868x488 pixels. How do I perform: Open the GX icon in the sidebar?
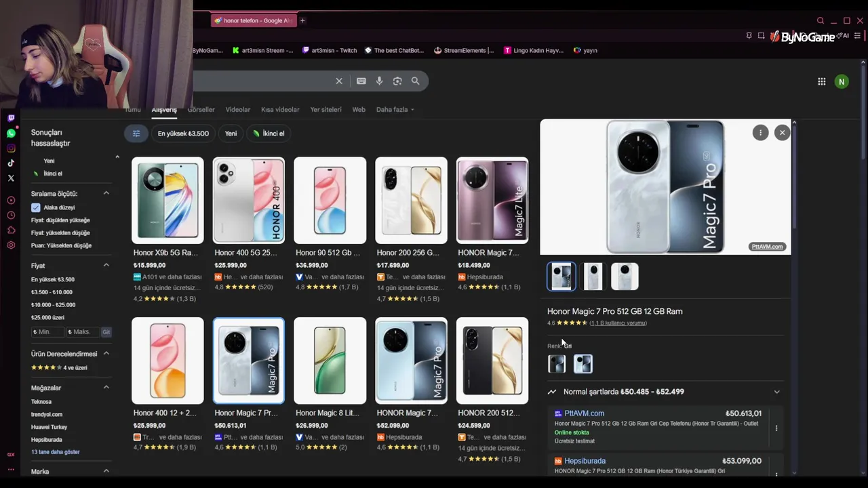[x=11, y=455]
